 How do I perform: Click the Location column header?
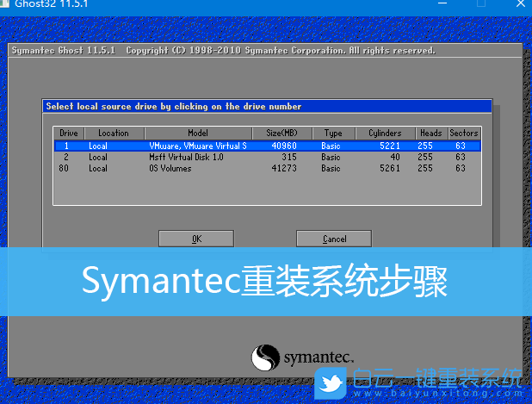tap(114, 133)
